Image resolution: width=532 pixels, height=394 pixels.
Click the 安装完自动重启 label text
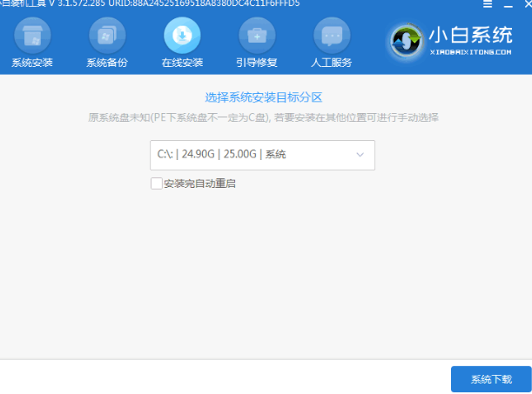point(199,184)
